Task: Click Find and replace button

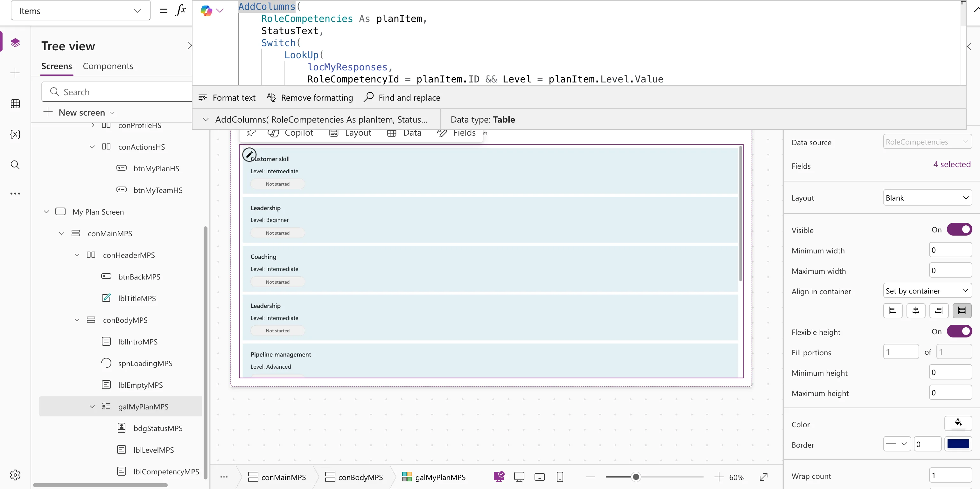Action: point(402,98)
